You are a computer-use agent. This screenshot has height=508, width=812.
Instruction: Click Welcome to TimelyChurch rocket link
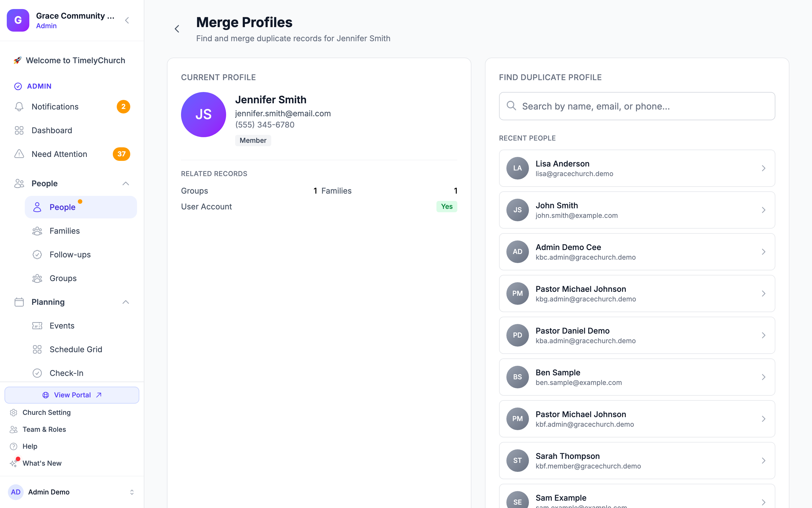(x=69, y=60)
